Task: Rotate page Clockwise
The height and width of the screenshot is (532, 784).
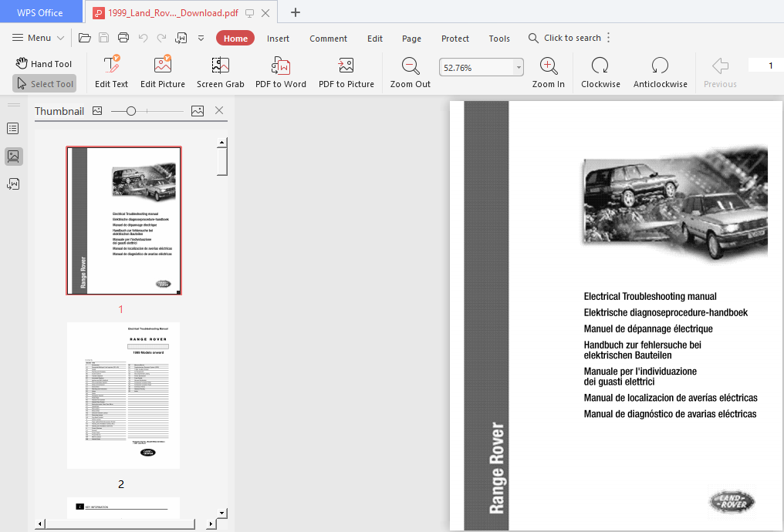Action: pos(600,72)
